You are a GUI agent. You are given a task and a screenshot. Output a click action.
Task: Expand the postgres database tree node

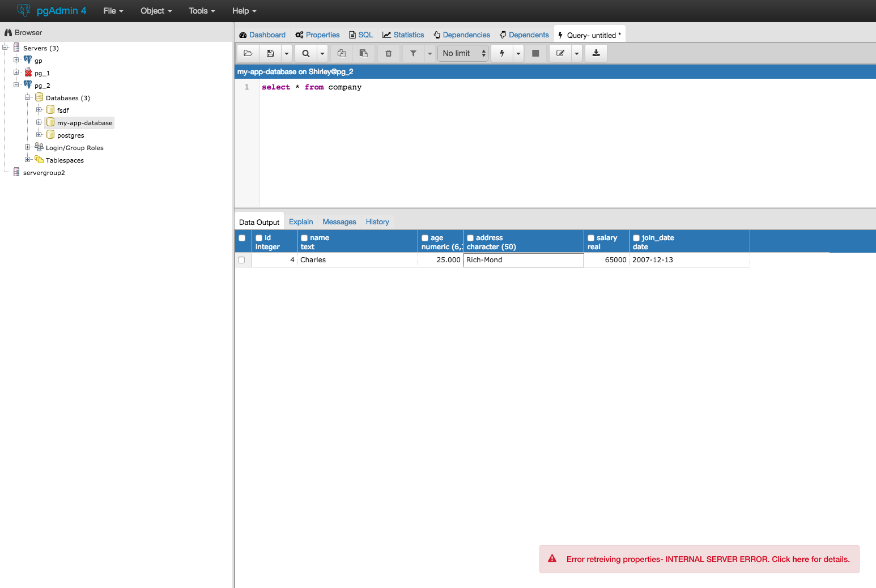[39, 135]
